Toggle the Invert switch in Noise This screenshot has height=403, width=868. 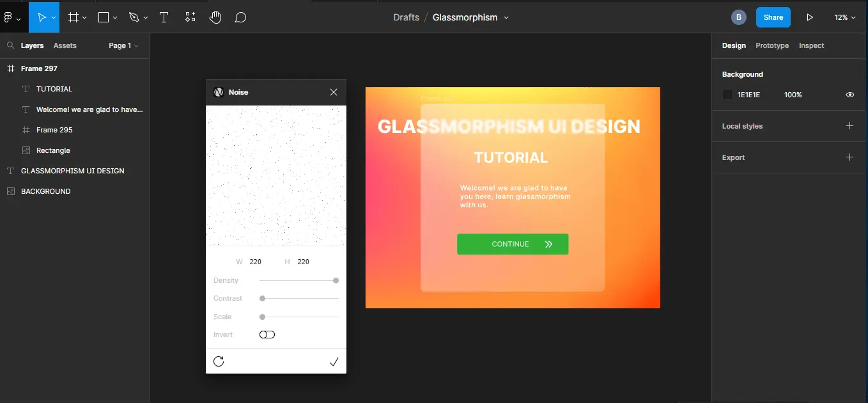pyautogui.click(x=267, y=335)
